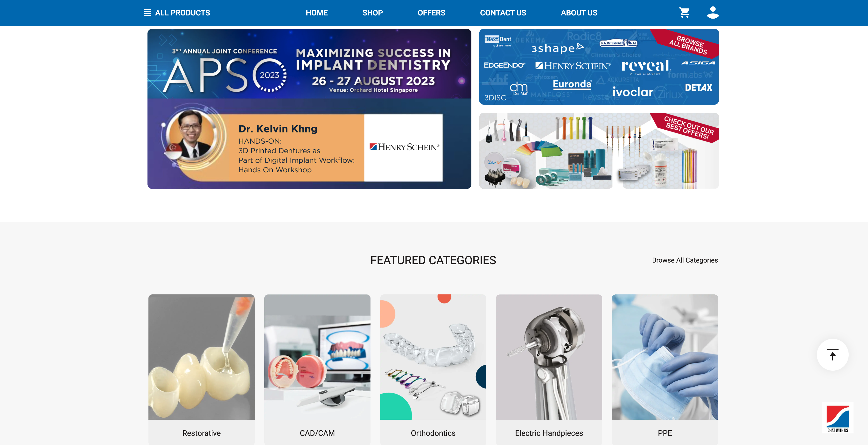Select the PPE category card
The image size is (868, 445).
tap(665, 369)
